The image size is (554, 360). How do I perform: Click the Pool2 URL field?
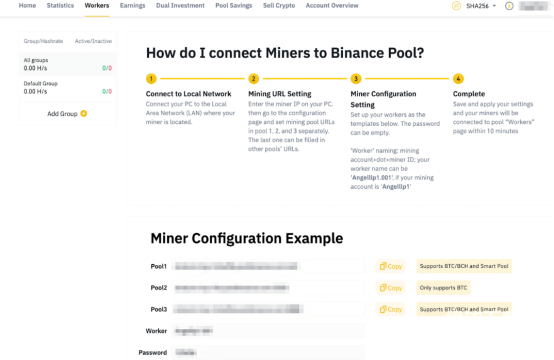[268, 288]
